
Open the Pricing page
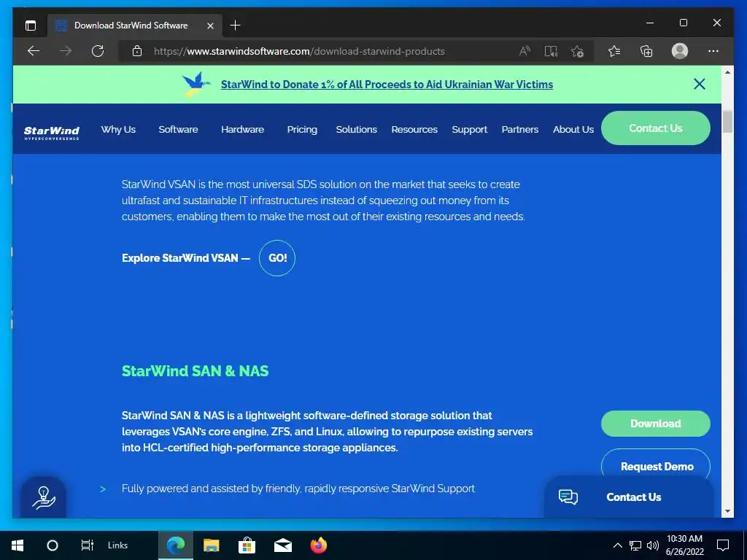tap(302, 130)
